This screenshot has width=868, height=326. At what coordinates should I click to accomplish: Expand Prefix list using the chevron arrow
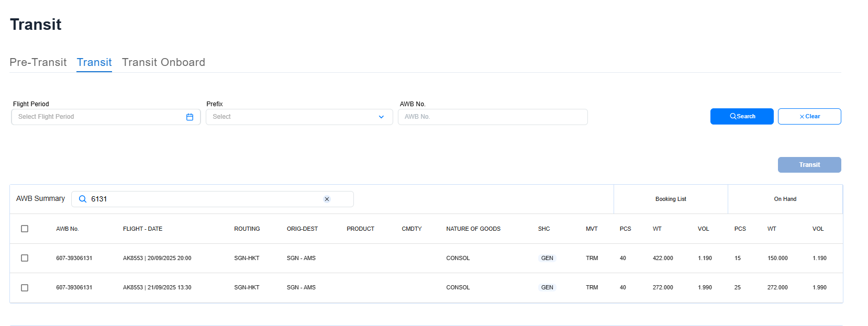381,117
